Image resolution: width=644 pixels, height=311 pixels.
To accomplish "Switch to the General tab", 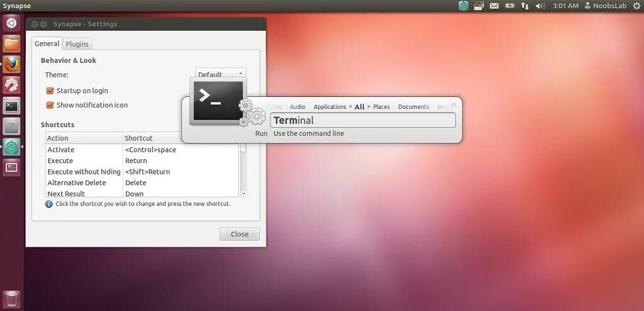I will (47, 43).
